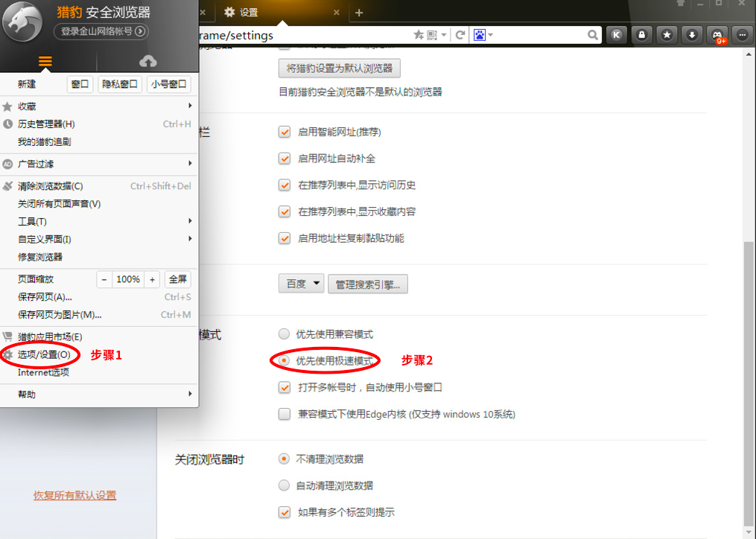The height and width of the screenshot is (539, 756).
Task: Open the orange hamburger main menu icon
Action: [x=45, y=61]
